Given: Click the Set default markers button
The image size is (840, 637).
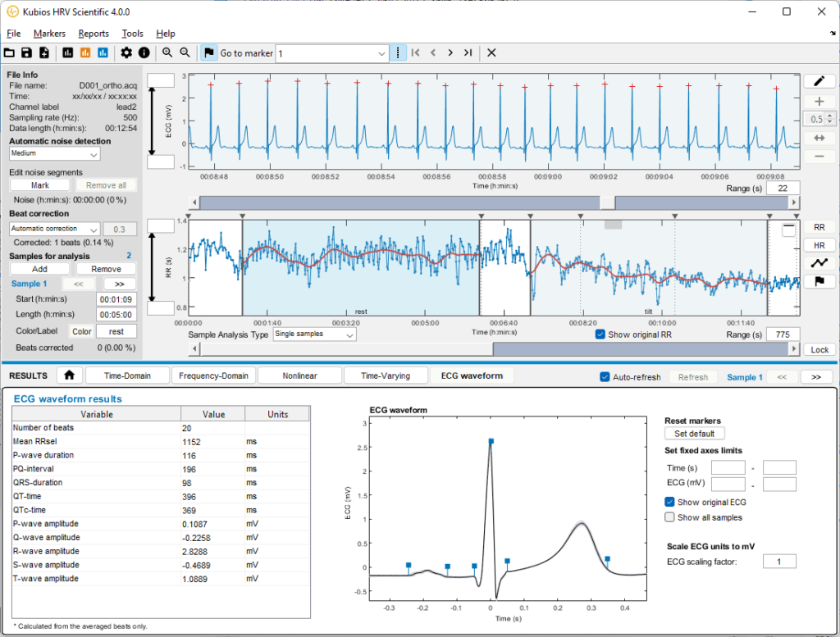Looking at the screenshot, I should click(x=694, y=434).
